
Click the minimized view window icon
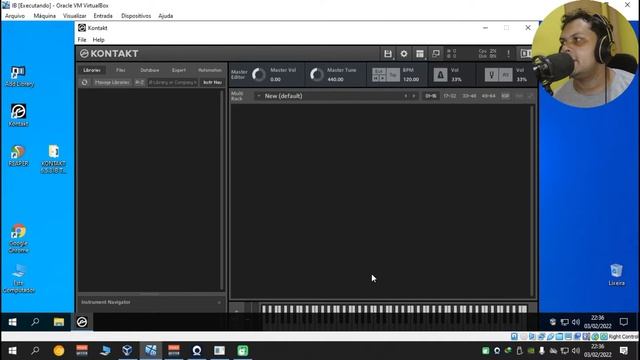coord(436,53)
